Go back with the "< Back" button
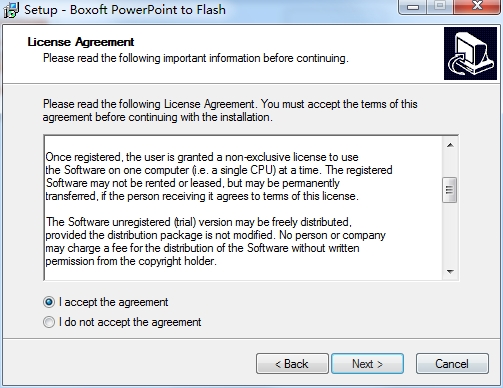Image resolution: width=503 pixels, height=388 pixels. tap(292, 364)
